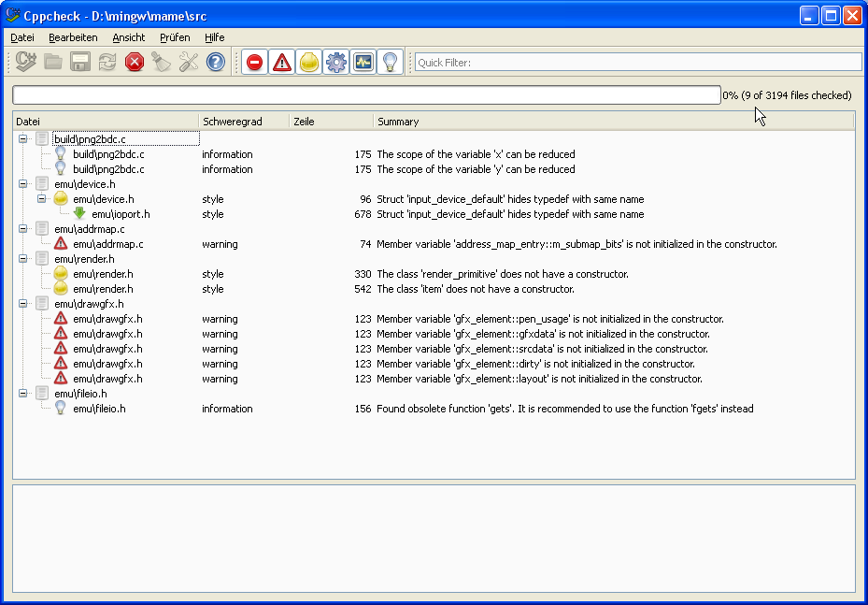This screenshot has width=868, height=605.
Task: Collapse the build\png2bdc.c entry
Action: 22,139
